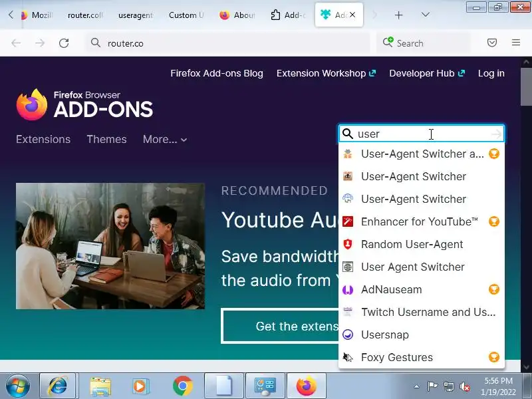532x399 pixels.
Task: Open the Windows Start button
Action: coord(18,386)
